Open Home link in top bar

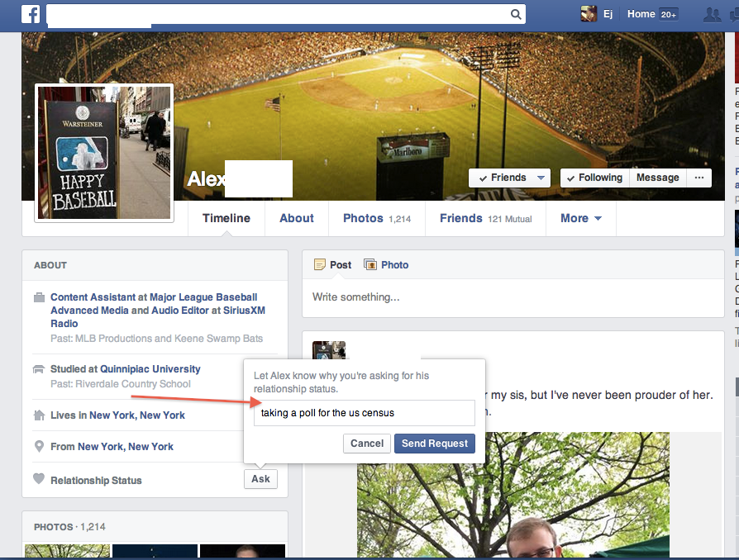(641, 14)
